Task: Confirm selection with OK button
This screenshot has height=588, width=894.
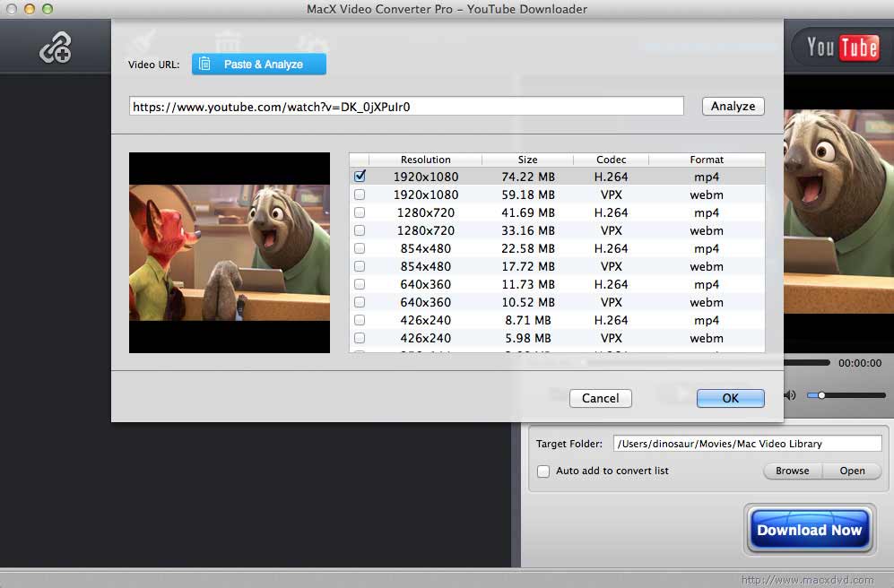Action: [731, 398]
